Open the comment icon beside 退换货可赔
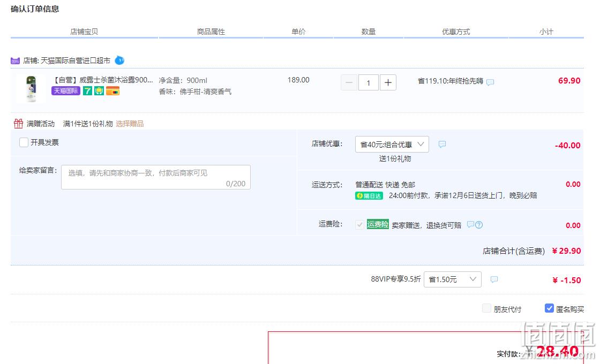600x364 pixels. [x=471, y=224]
